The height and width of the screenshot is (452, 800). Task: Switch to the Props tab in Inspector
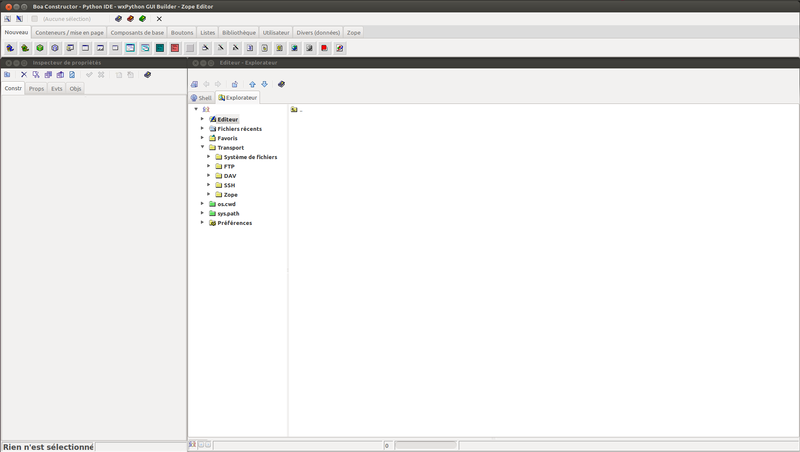click(36, 89)
